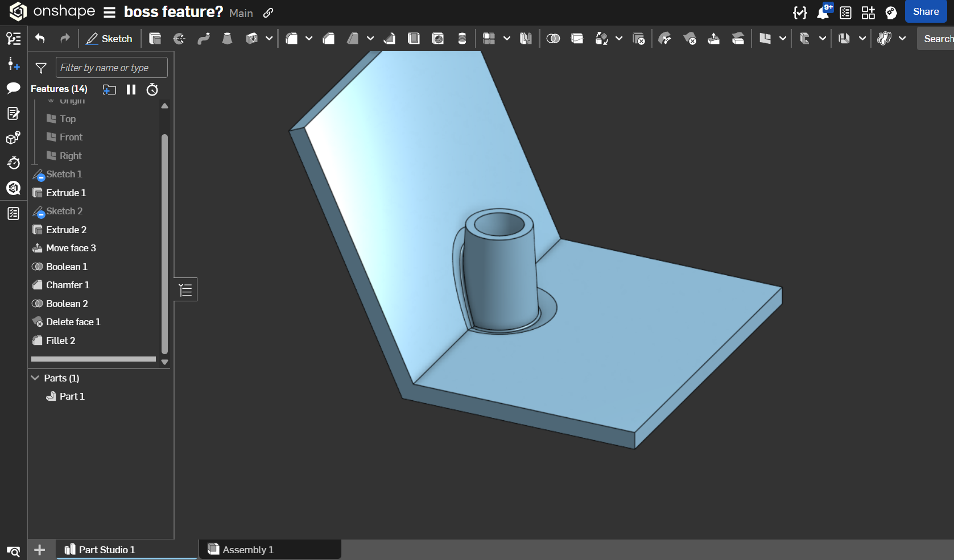
Task: Select the Extrude tool in the toolbar
Action: (155, 39)
